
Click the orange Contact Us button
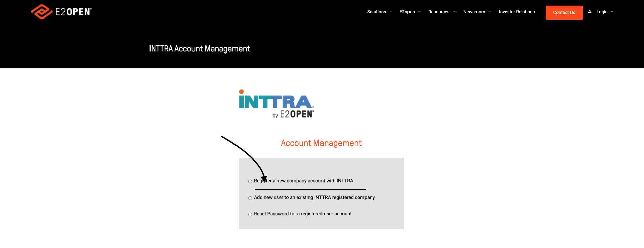tap(564, 12)
